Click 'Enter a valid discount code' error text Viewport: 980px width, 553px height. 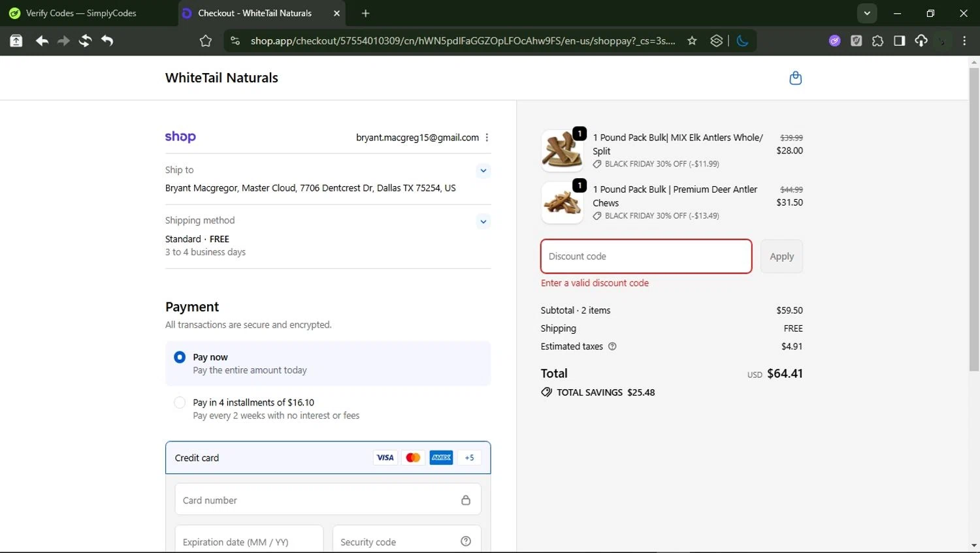coord(595,283)
